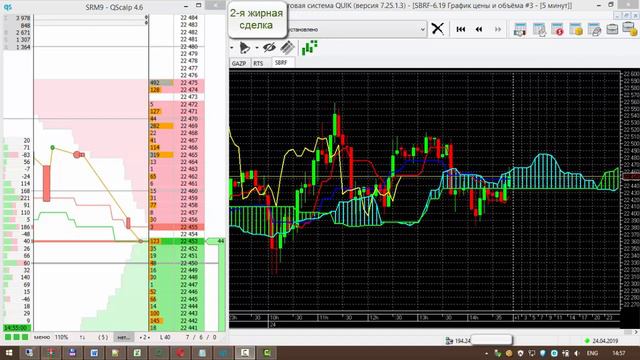Open the grey briefcase portfolio icon

(x=612, y=29)
